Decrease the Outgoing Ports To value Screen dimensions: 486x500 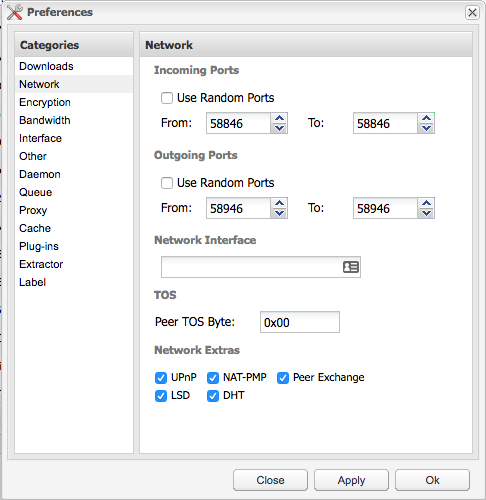point(426,213)
